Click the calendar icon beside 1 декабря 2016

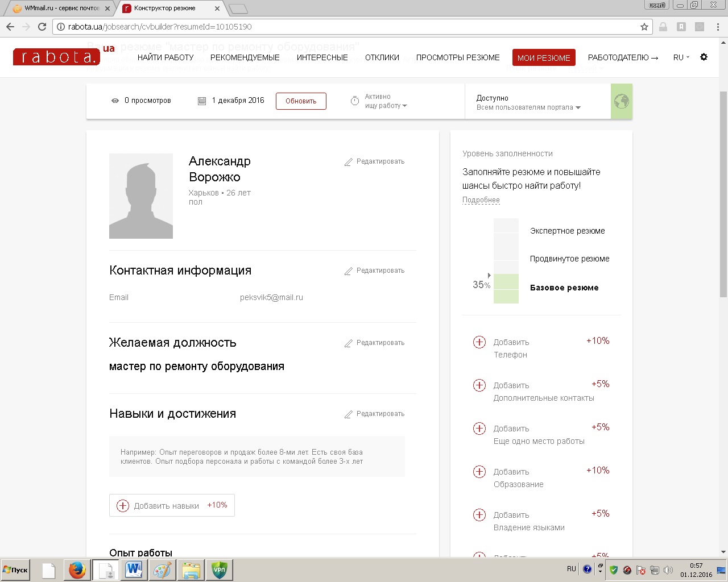pos(201,101)
